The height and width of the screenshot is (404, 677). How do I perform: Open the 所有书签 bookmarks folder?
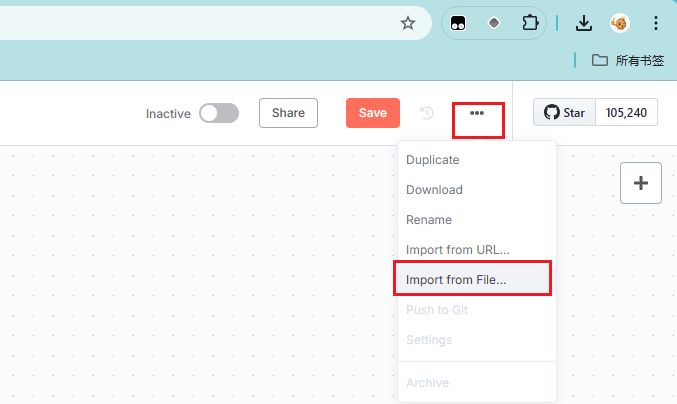coord(628,60)
